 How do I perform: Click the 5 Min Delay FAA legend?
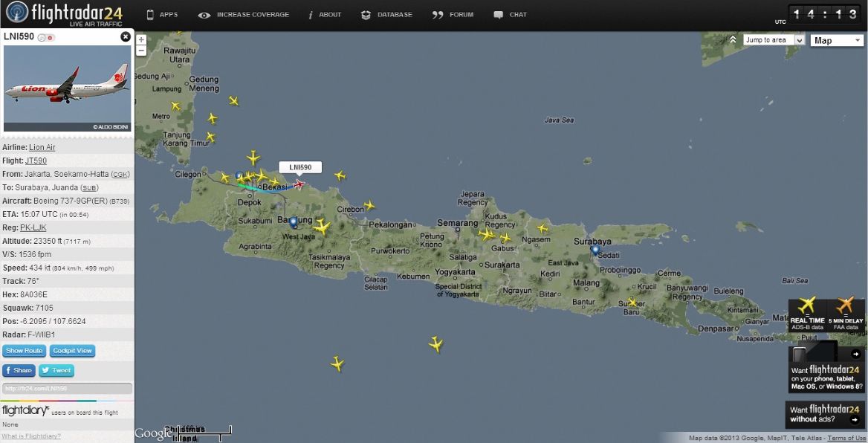pyautogui.click(x=846, y=315)
